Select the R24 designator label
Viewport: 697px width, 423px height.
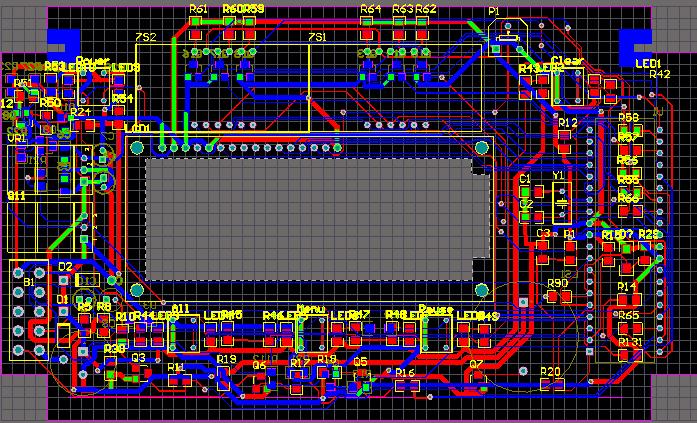[81, 112]
